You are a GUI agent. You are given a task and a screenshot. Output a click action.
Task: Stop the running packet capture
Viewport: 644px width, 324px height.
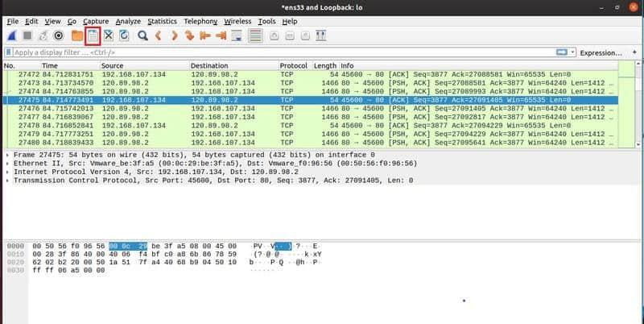(x=27, y=36)
